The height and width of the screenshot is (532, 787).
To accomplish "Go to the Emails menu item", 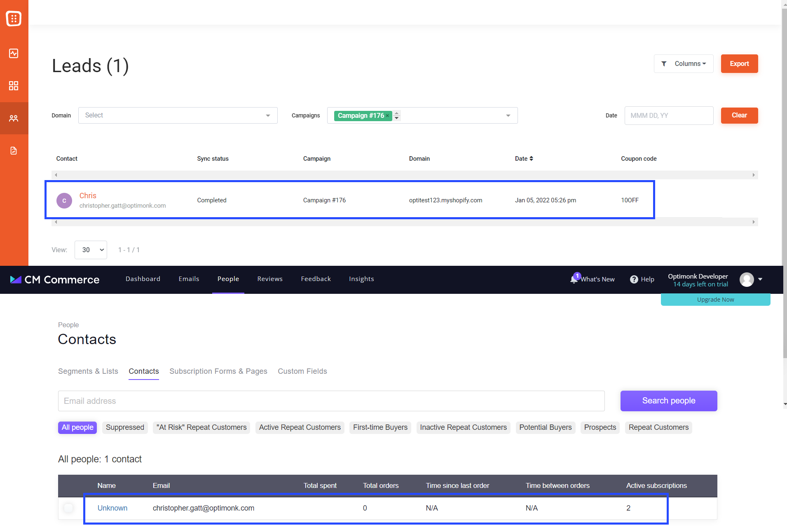I will 189,279.
